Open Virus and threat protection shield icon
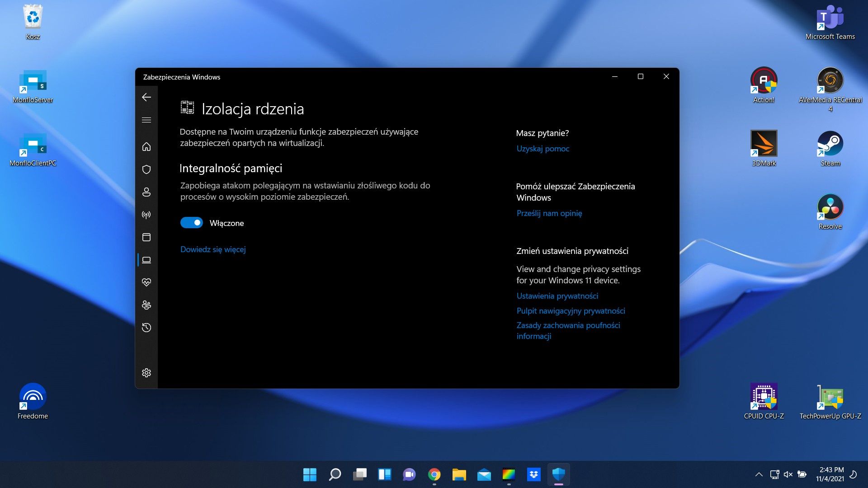Viewport: 868px width, 488px height. (146, 169)
